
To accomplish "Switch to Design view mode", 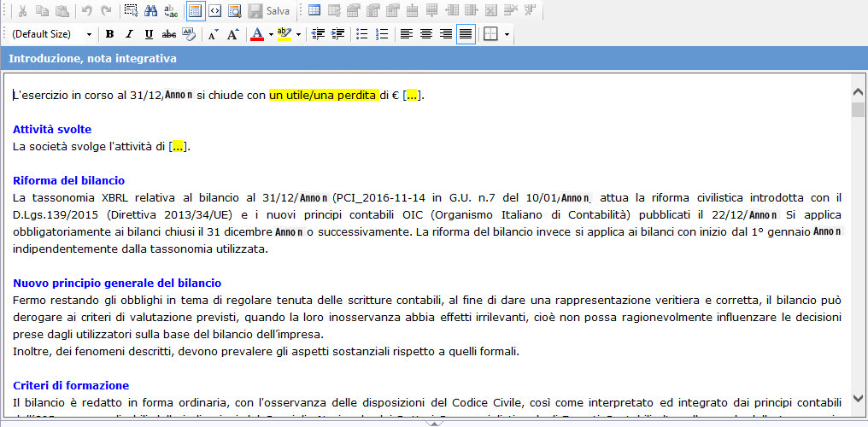I will 196,11.
